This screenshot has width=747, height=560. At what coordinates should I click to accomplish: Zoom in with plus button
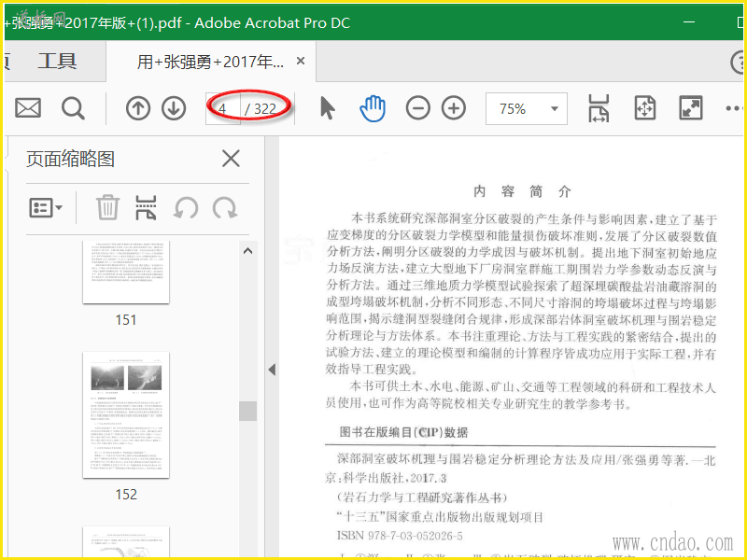pyautogui.click(x=454, y=108)
